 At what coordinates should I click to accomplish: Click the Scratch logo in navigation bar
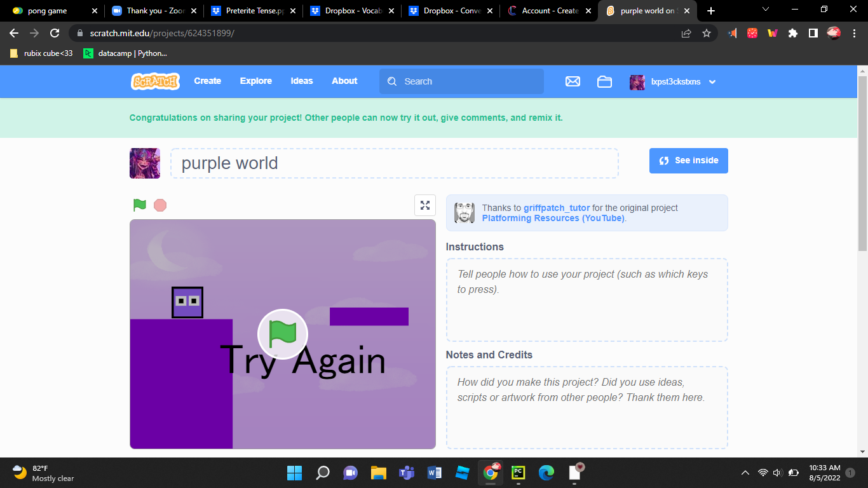[x=155, y=81]
